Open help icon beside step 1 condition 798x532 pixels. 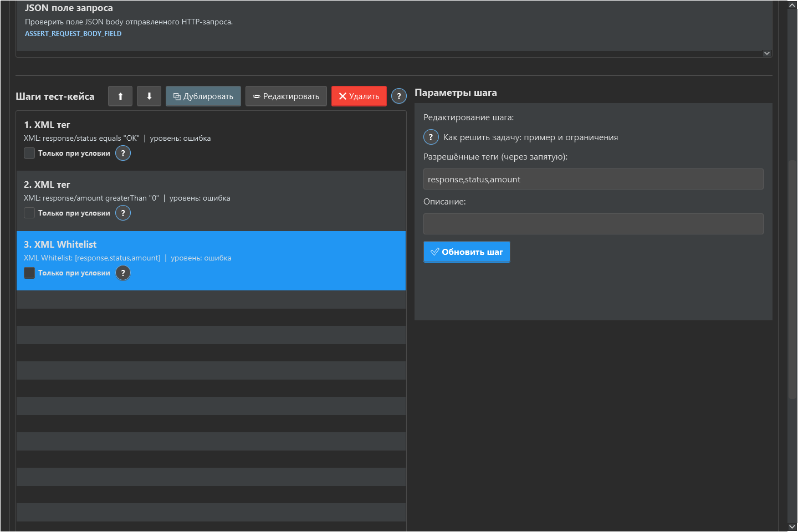[x=123, y=153]
